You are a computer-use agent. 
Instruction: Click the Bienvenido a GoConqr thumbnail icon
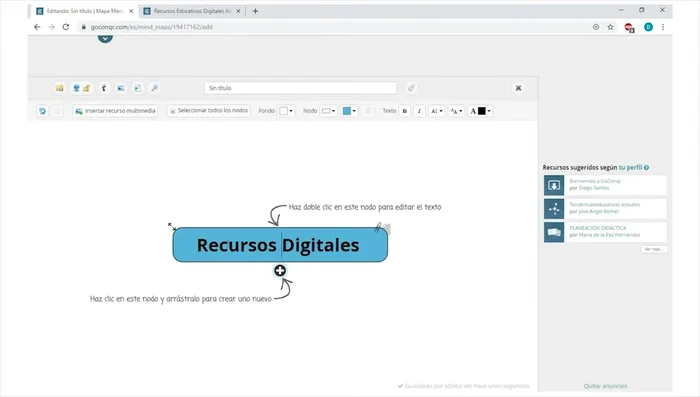coord(554,185)
